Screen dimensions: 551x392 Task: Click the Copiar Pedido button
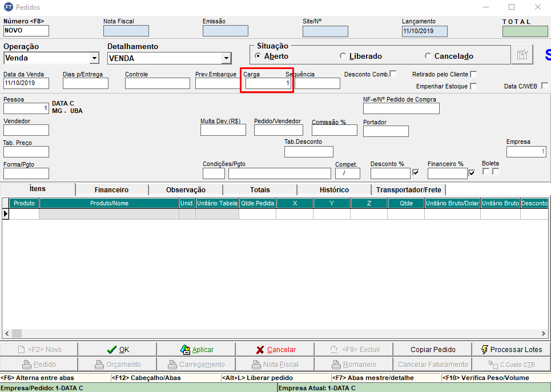(x=432, y=349)
